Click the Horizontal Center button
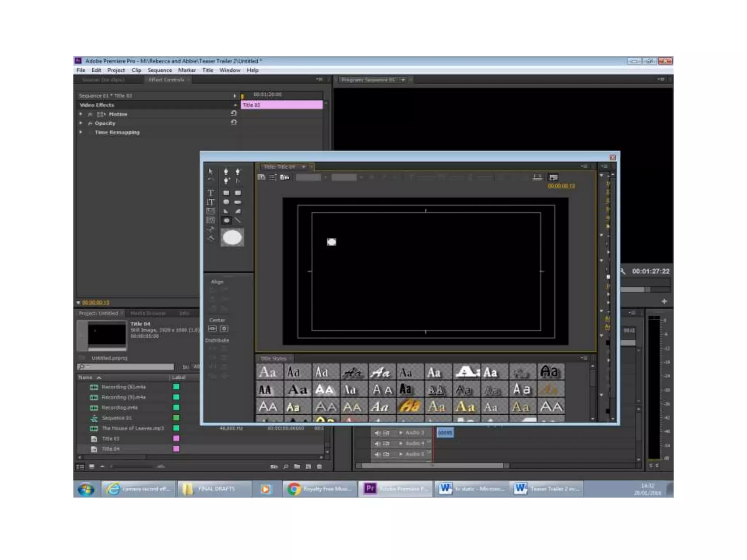Image resolution: width=747 pixels, height=560 pixels. pos(212,328)
